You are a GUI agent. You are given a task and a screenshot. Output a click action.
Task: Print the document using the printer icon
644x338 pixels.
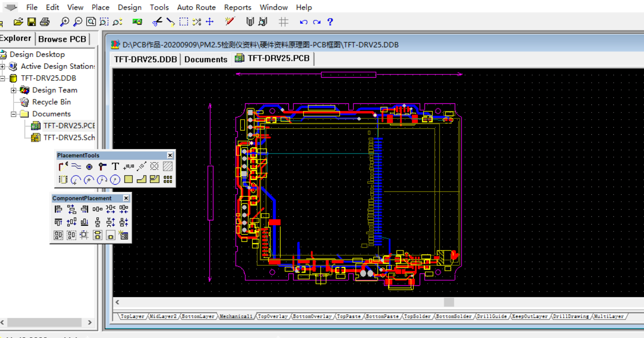(45, 22)
